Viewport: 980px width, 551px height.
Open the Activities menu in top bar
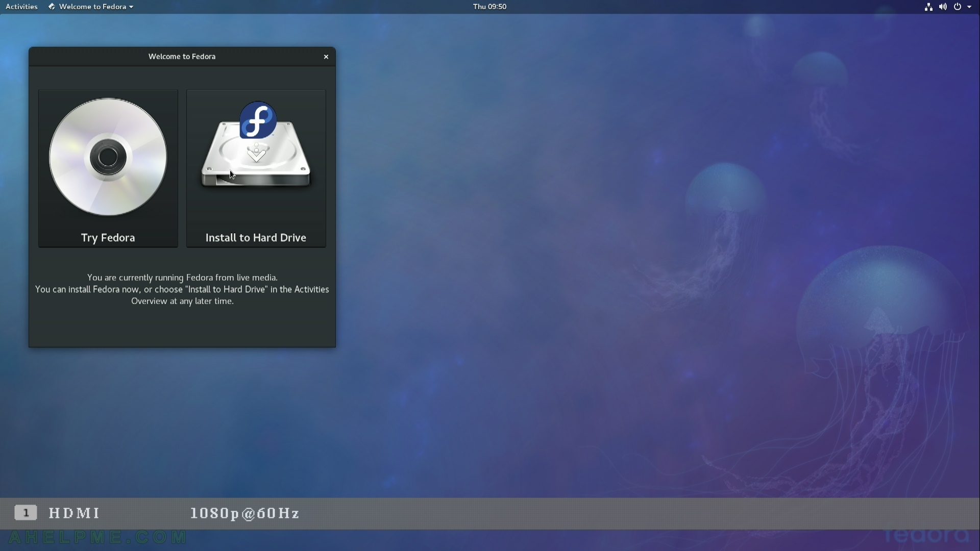[x=21, y=6]
